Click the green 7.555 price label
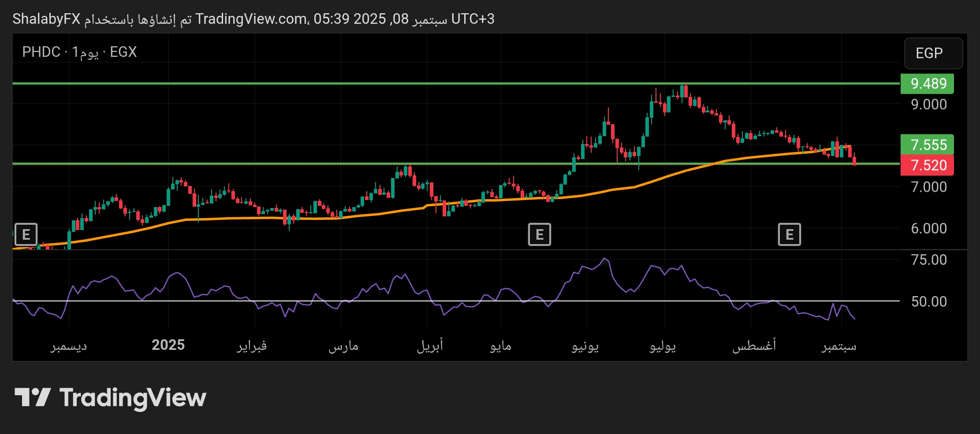The width and height of the screenshot is (980, 434). click(x=927, y=145)
